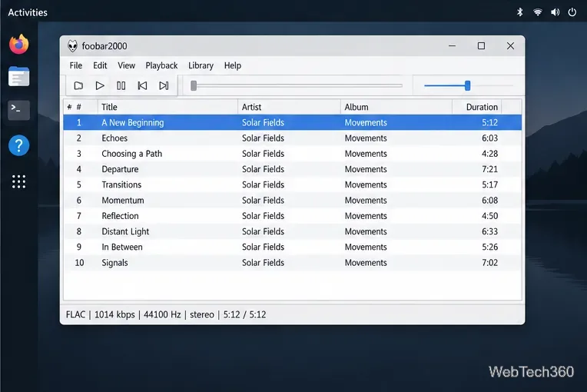Click the Bluetooth icon in the top bar

point(519,12)
